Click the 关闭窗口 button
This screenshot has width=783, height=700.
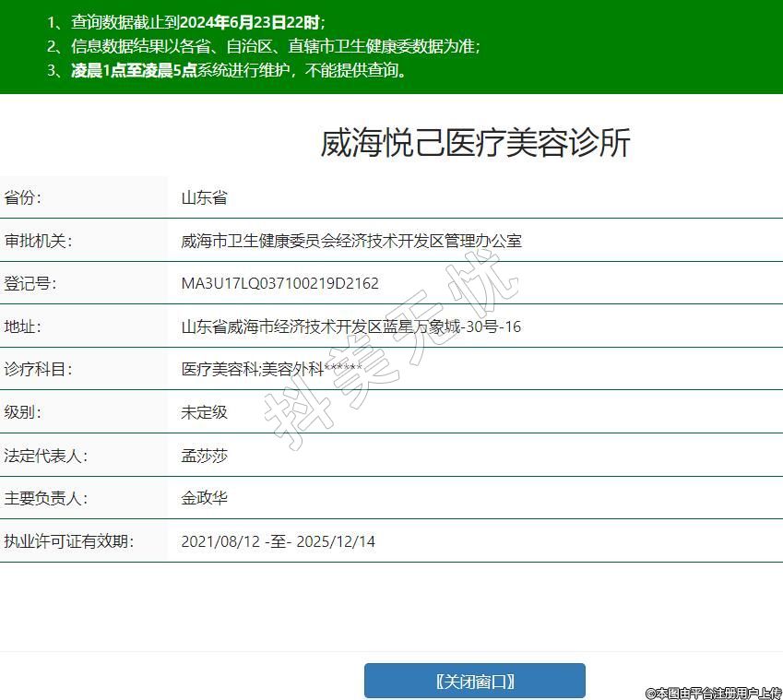474,681
